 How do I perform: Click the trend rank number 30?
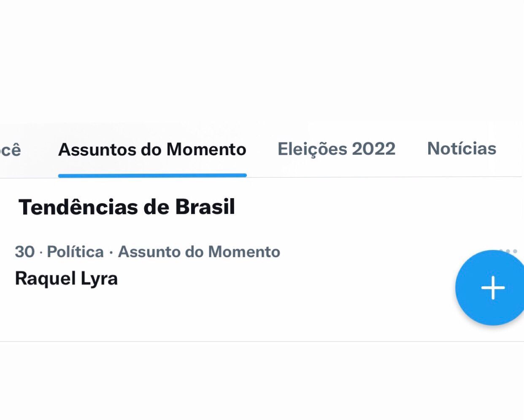[24, 252]
